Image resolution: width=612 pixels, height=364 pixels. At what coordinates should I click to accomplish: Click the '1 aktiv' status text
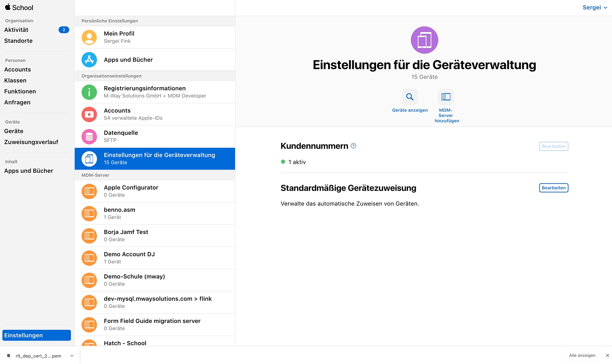[297, 162]
